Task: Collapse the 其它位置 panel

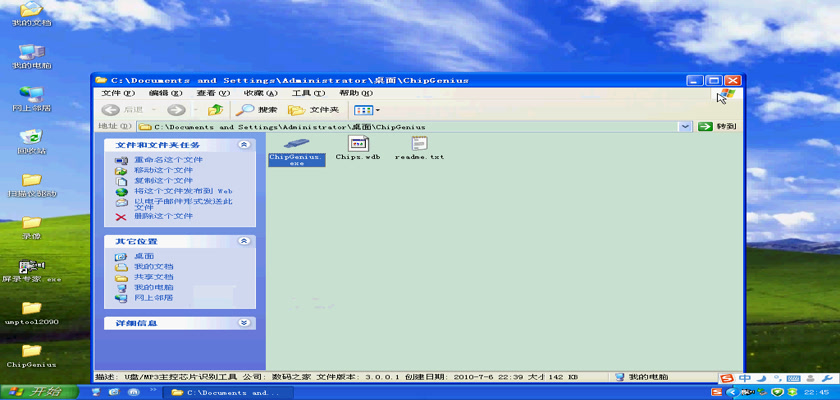Action: coord(244,241)
